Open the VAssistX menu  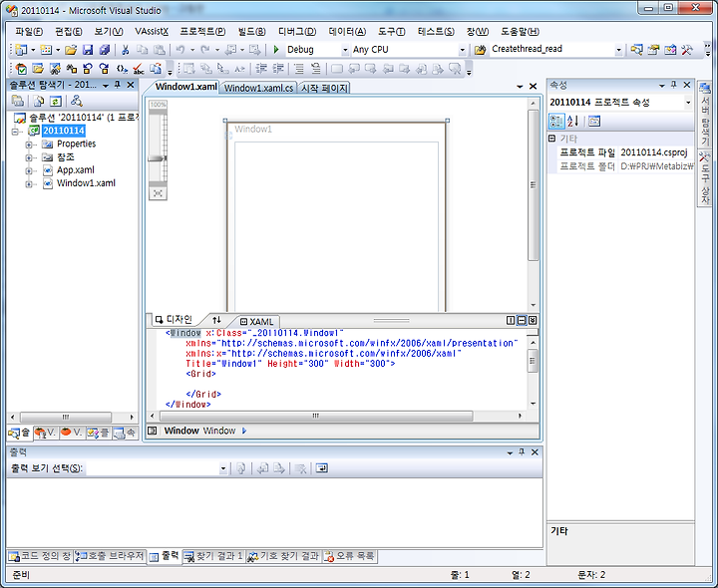[x=152, y=32]
